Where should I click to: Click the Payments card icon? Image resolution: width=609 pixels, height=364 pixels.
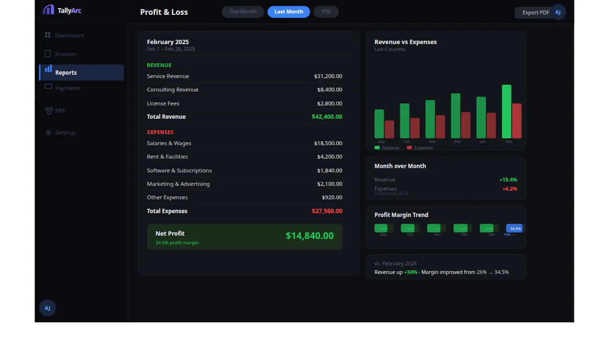point(48,87)
